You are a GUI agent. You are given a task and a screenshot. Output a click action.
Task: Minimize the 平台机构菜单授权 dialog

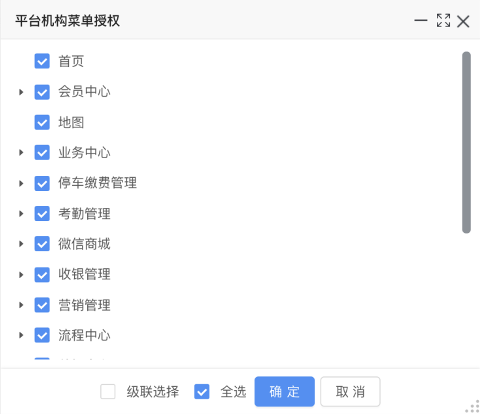point(421,21)
